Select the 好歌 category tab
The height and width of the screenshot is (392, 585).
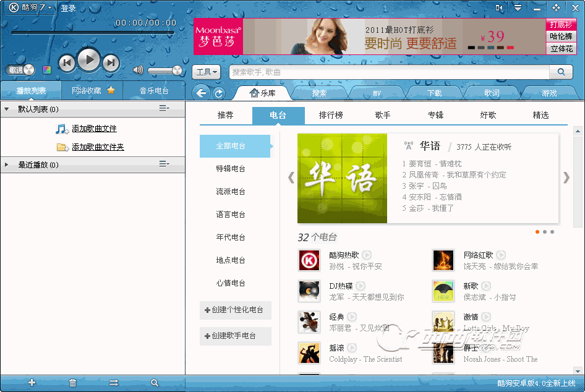(x=488, y=115)
